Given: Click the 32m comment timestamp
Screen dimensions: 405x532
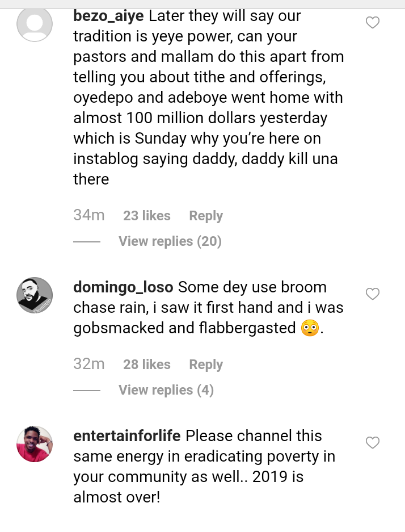Looking at the screenshot, I should 89,365.
